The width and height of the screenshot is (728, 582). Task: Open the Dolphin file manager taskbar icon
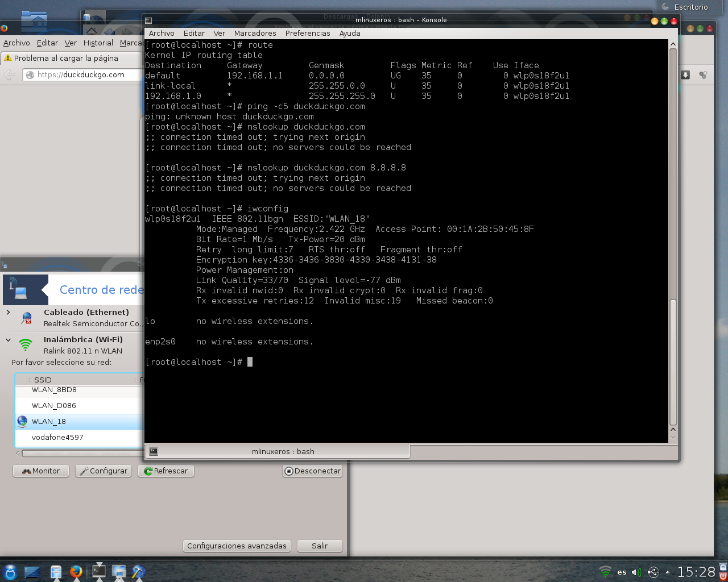click(x=56, y=572)
